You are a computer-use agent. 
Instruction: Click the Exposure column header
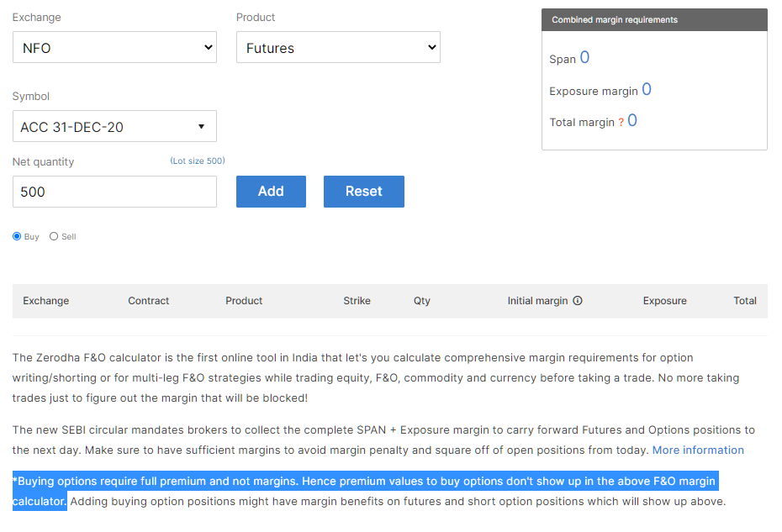665,301
